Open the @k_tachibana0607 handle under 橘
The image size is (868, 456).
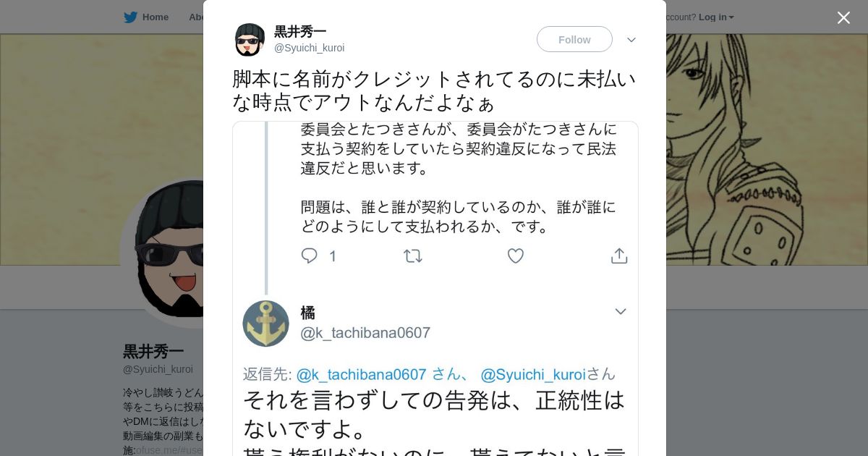pyautogui.click(x=365, y=333)
